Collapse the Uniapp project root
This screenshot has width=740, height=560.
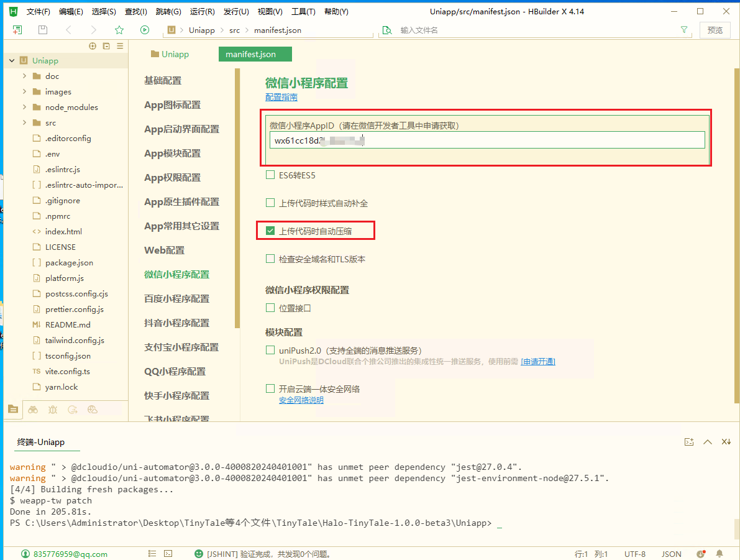12,60
